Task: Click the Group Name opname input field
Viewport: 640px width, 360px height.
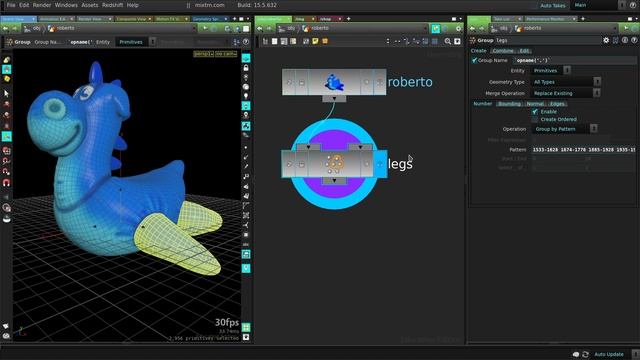Action: 575,60
